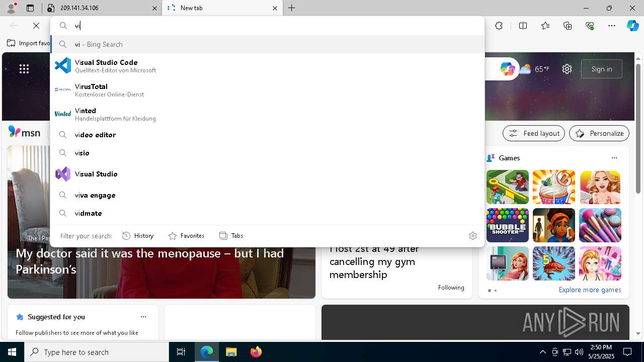Open the MSN apps grid launcher

point(24,69)
